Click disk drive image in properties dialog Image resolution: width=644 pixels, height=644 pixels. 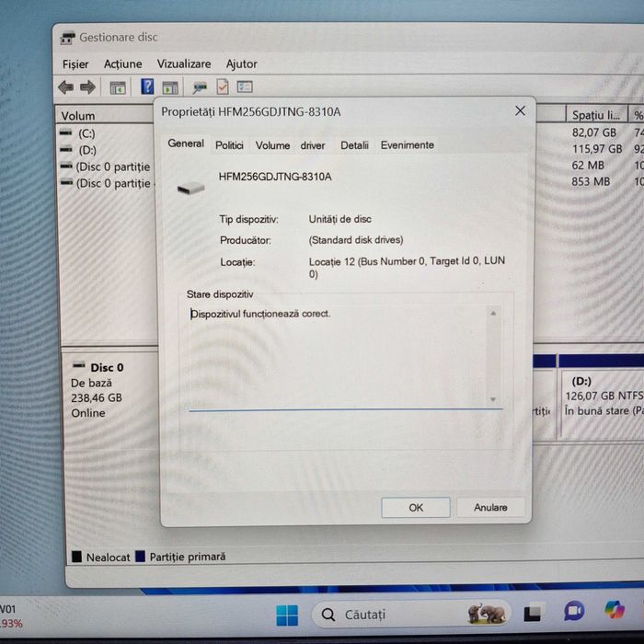coord(191,188)
